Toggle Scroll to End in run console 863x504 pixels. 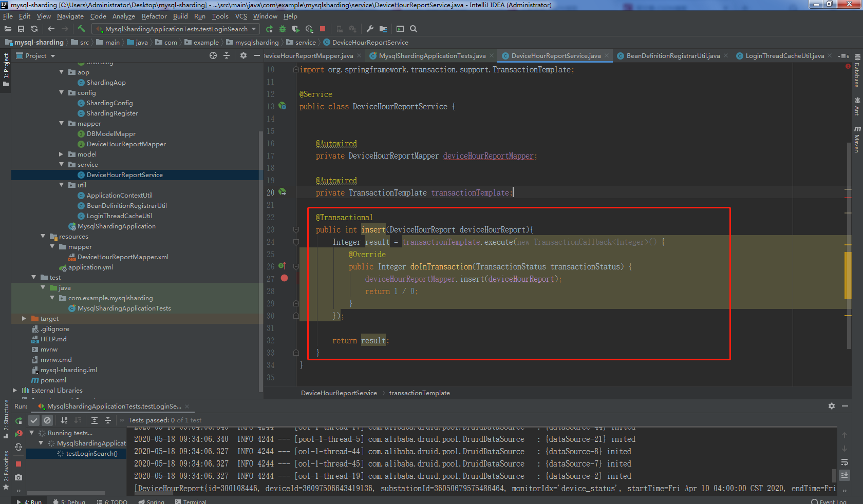click(845, 476)
